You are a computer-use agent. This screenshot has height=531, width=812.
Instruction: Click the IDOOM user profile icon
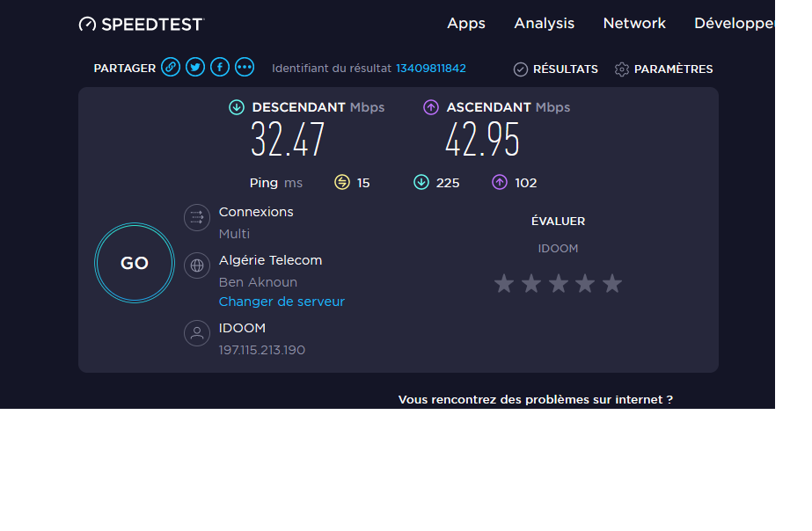coord(197,333)
